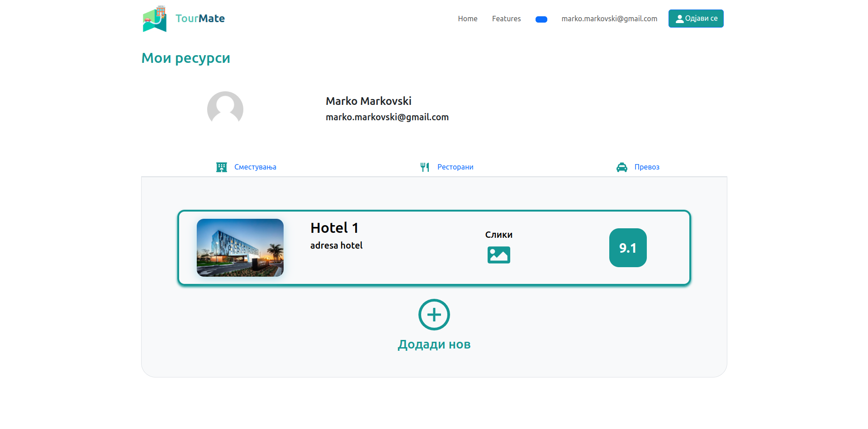This screenshot has width=868, height=429.
Task: Click the Додади нов text
Action: [x=434, y=344]
